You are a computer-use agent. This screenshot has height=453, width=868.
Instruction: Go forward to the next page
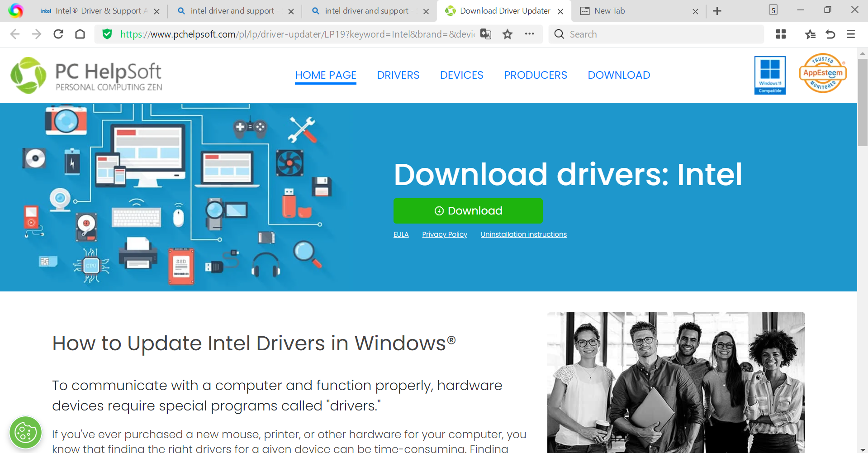[37, 34]
